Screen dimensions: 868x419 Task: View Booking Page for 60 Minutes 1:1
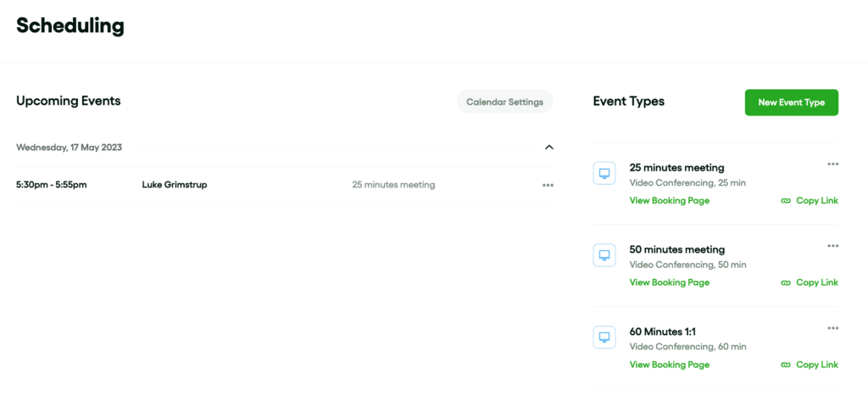(670, 365)
